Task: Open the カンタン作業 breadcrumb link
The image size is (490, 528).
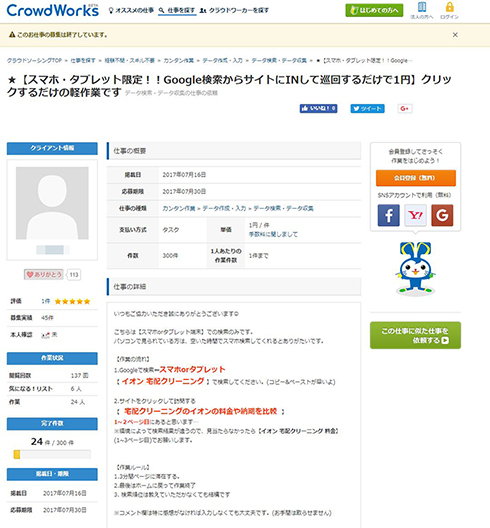Action: [178, 61]
